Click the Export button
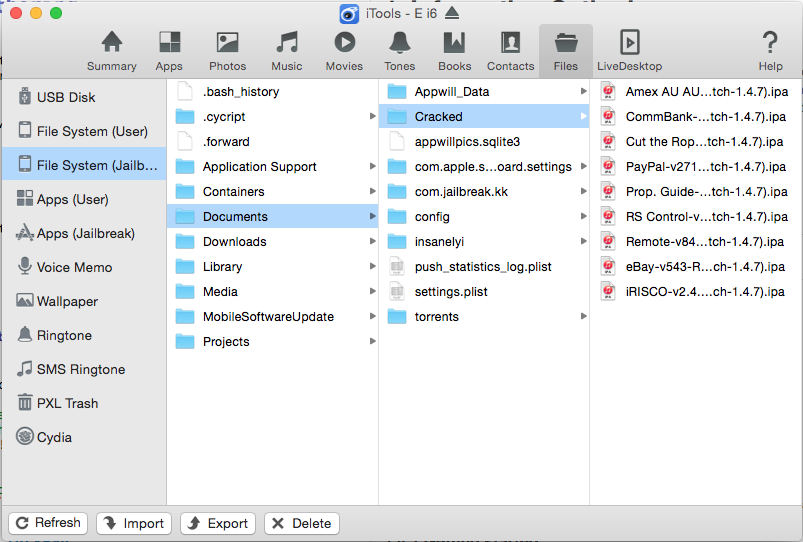 [218, 523]
